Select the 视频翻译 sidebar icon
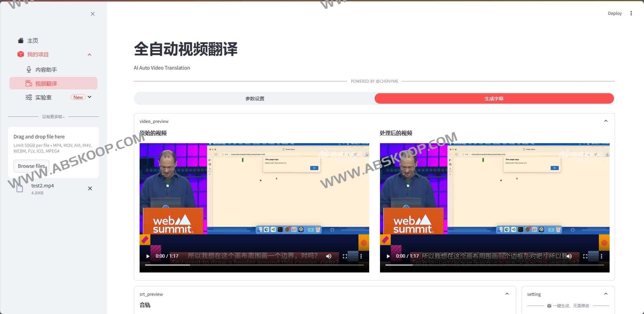644x314 pixels. pyautogui.click(x=28, y=83)
